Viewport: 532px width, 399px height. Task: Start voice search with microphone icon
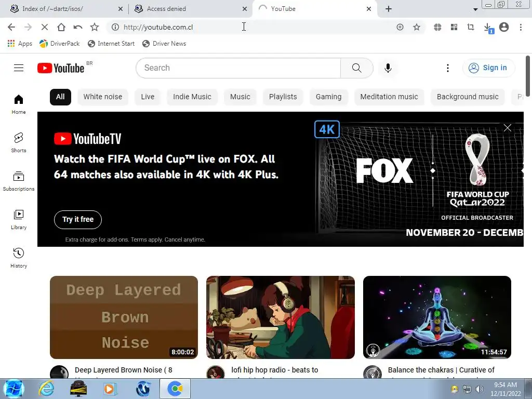point(388,68)
